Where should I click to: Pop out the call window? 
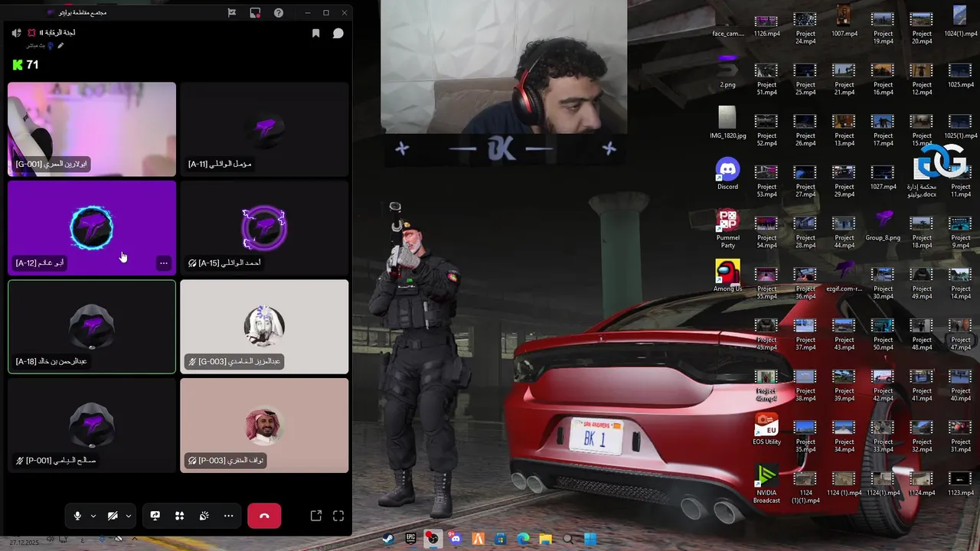(x=316, y=516)
